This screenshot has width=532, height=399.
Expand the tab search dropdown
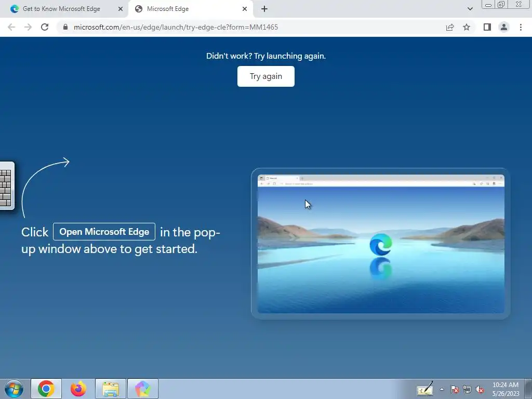pyautogui.click(x=470, y=9)
